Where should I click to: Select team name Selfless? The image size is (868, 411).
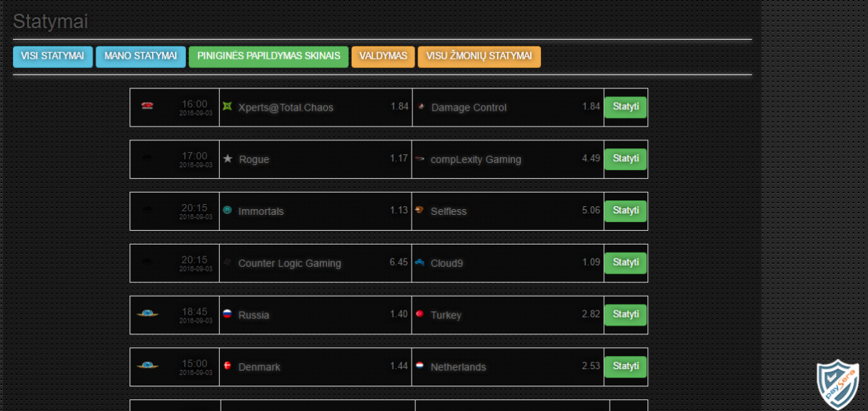[448, 211]
